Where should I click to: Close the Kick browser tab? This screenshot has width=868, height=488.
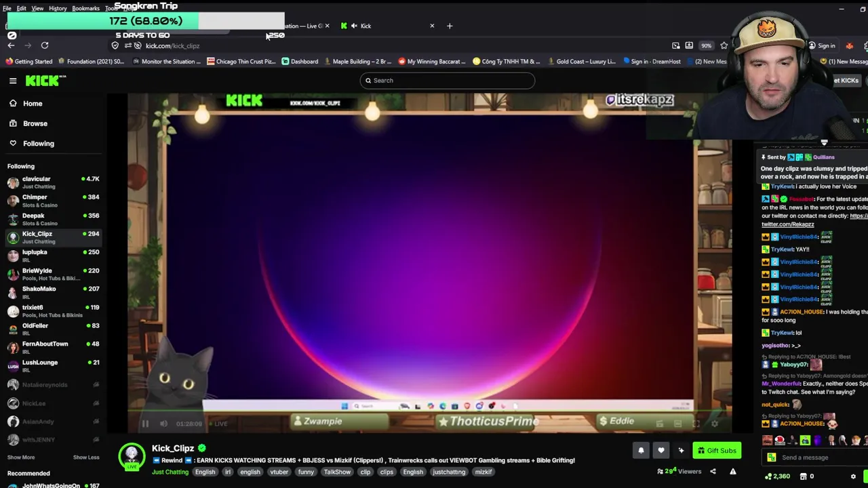coord(432,26)
